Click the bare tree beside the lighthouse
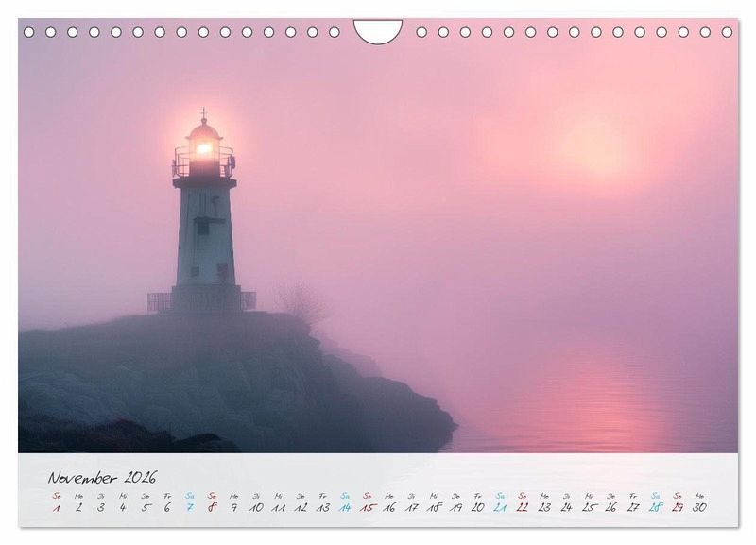 coord(301,302)
